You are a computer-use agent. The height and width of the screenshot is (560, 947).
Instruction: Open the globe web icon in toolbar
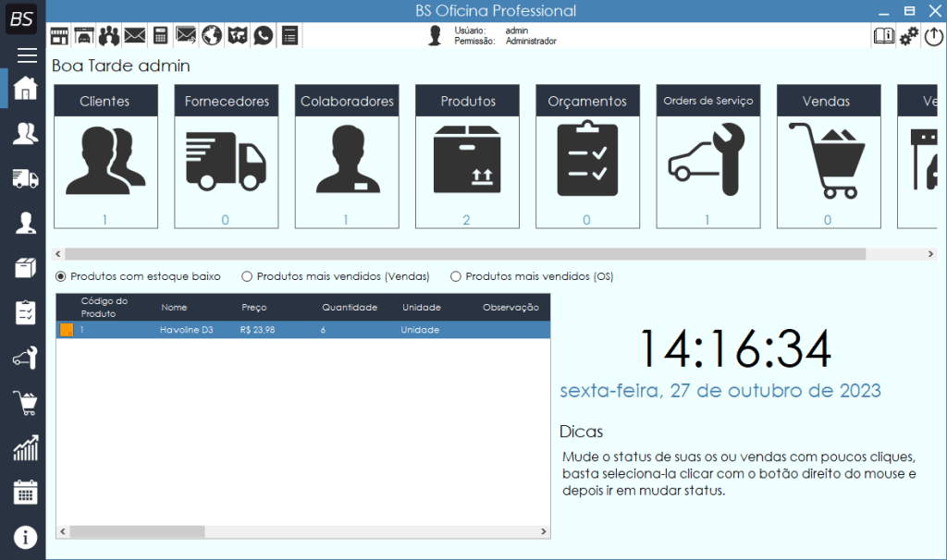(x=212, y=36)
